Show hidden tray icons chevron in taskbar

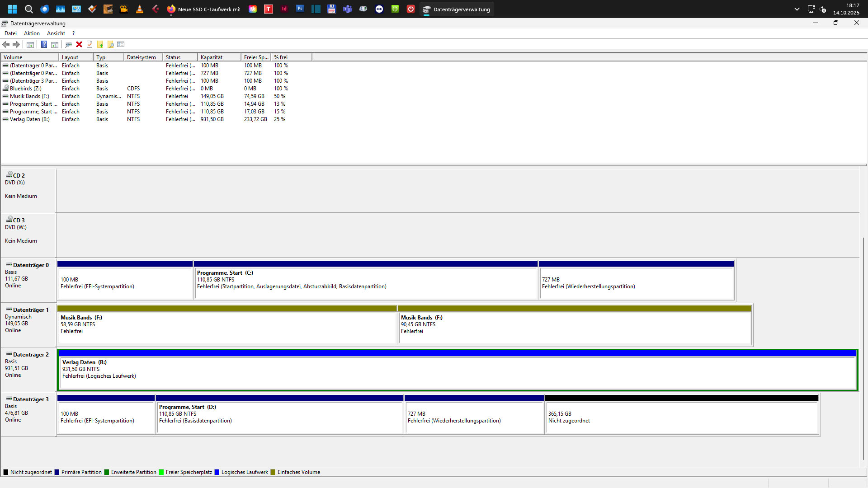pos(797,9)
